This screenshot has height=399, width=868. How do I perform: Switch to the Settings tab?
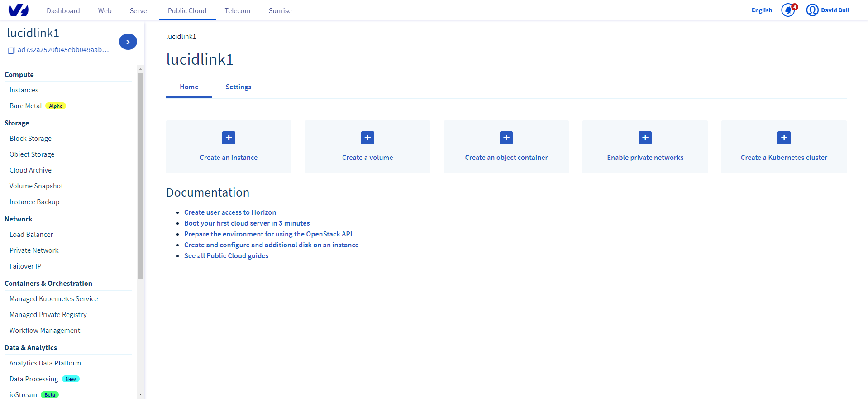[x=238, y=87]
